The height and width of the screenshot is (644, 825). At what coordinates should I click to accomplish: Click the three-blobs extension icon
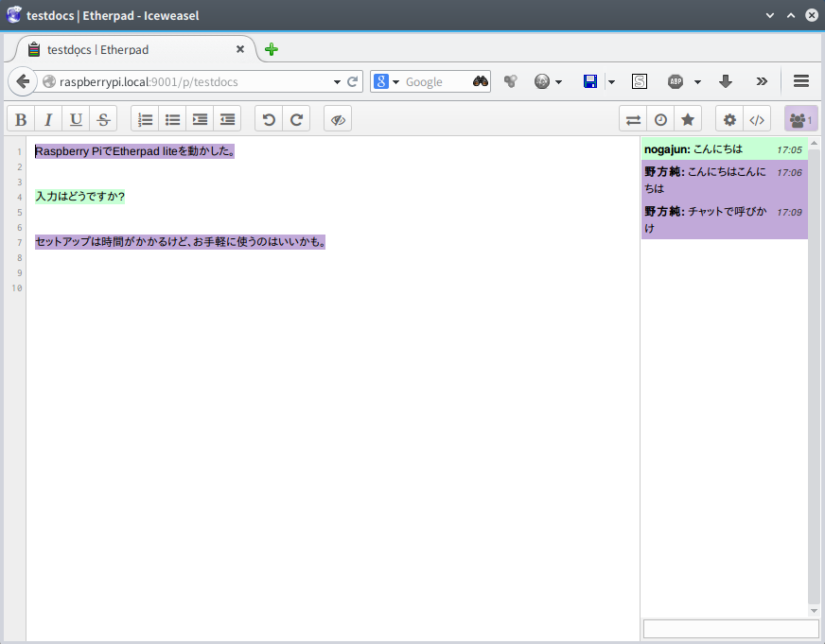510,81
